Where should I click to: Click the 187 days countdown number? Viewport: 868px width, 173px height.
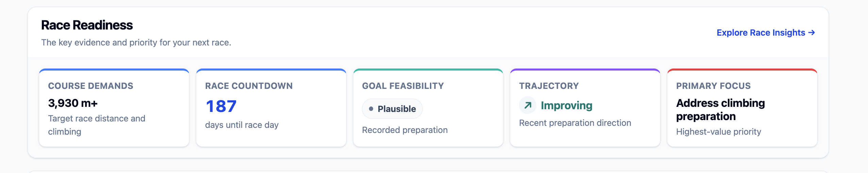pyautogui.click(x=221, y=106)
